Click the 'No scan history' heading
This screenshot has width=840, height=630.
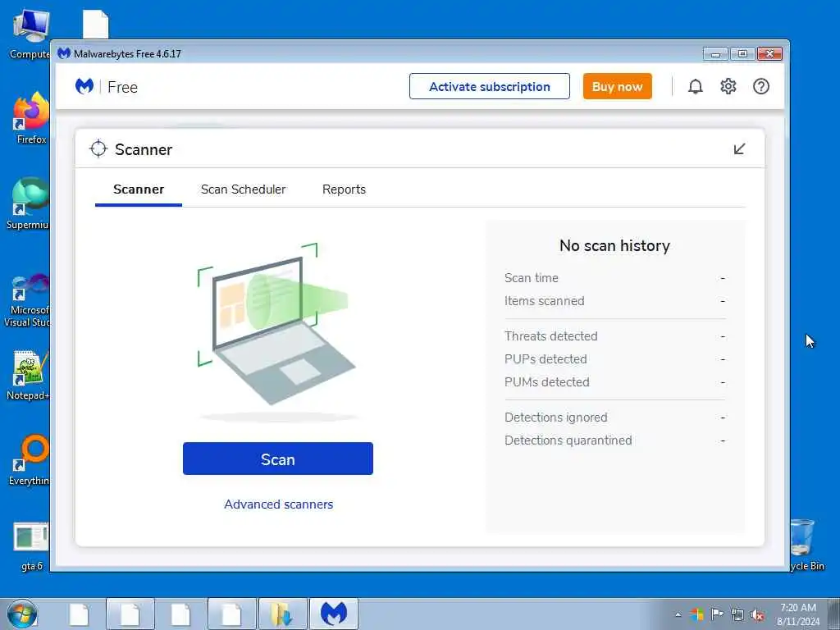point(614,245)
